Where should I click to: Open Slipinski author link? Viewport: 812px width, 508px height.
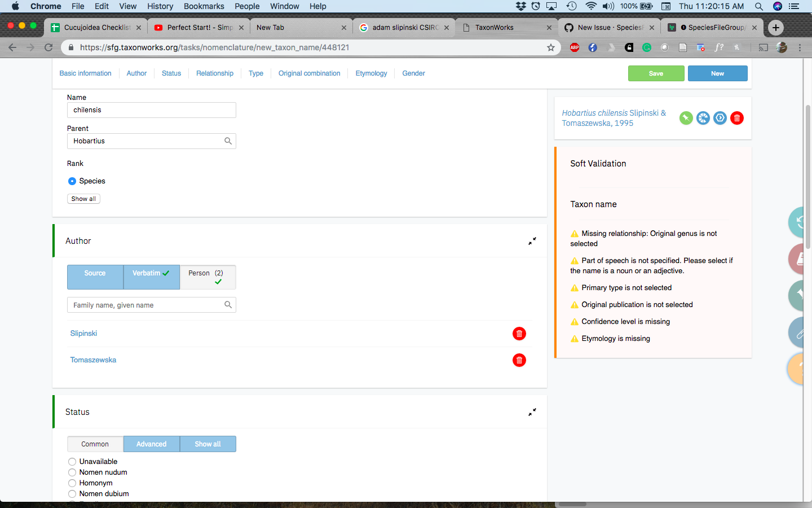click(83, 334)
